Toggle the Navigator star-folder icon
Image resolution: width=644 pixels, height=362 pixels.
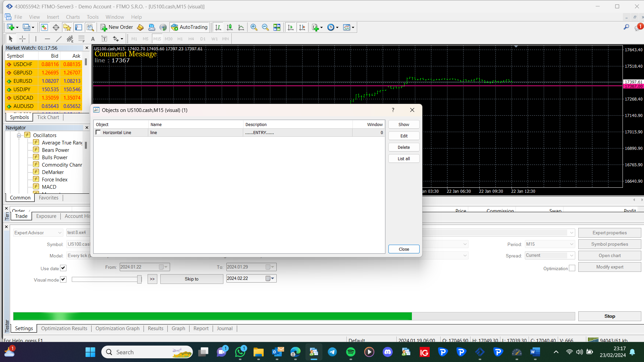[x=67, y=27]
